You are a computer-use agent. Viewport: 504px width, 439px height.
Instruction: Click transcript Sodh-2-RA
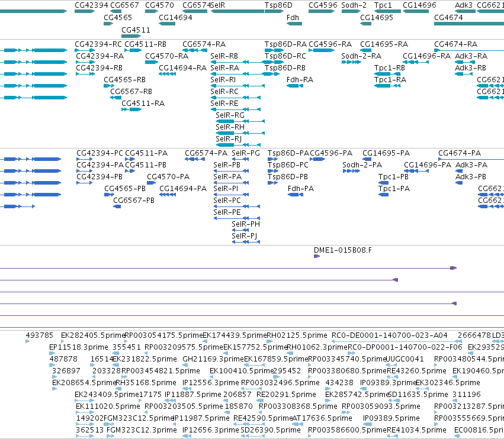pos(361,56)
